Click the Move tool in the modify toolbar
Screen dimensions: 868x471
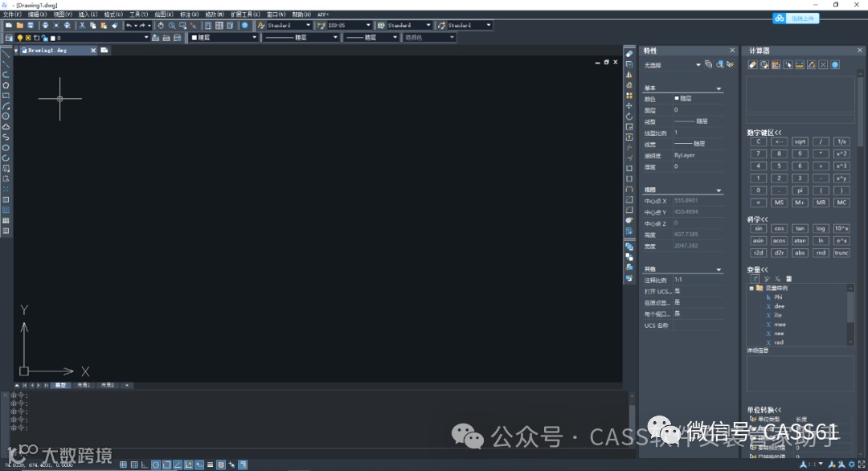click(x=629, y=106)
